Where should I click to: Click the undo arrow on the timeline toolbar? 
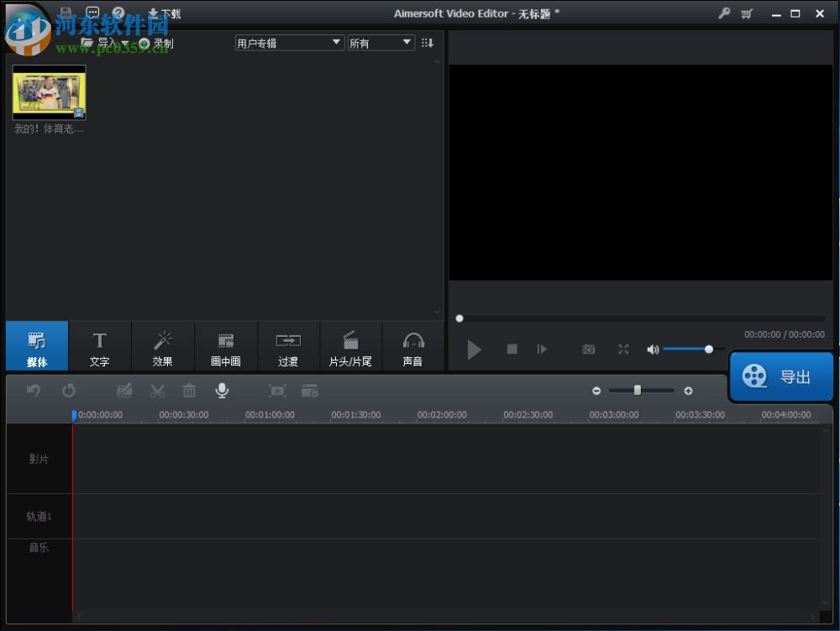tap(34, 390)
